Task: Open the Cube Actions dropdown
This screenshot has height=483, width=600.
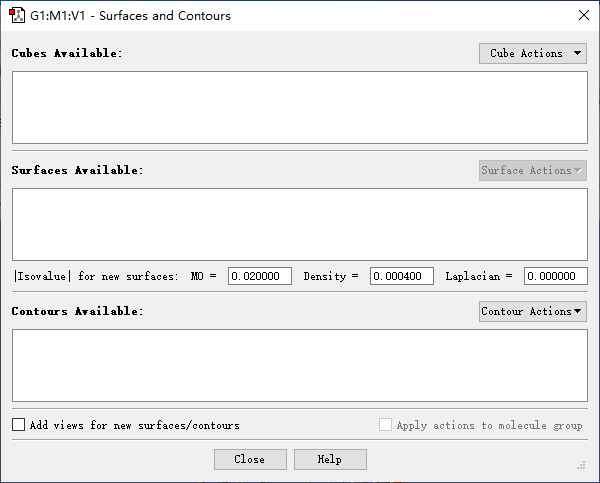Action: pos(532,53)
